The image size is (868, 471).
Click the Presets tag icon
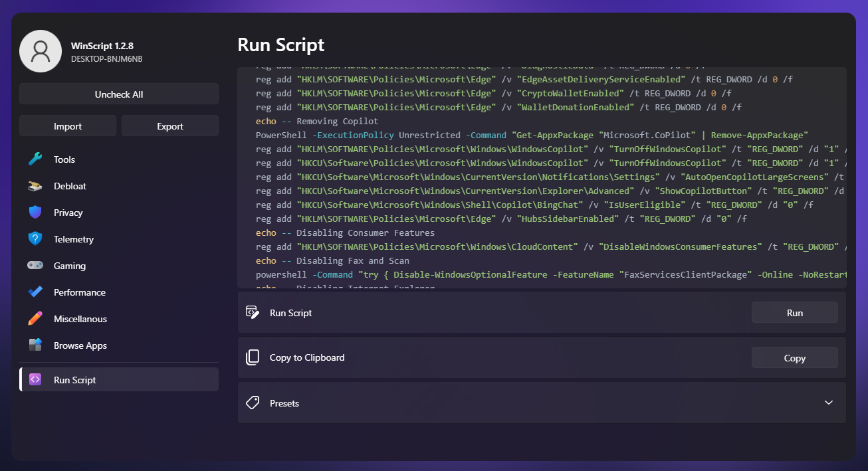click(253, 403)
